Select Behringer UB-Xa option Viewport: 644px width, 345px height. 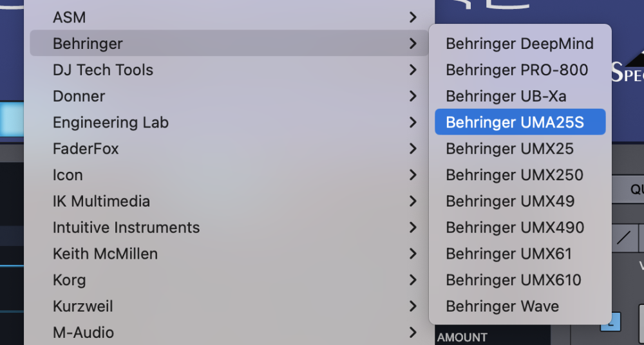(506, 97)
